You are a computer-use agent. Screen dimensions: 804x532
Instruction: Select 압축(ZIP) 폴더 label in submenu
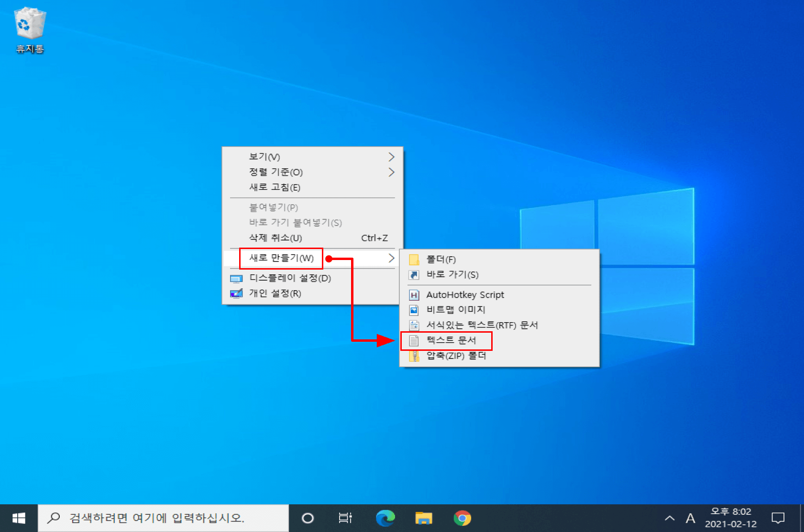click(x=456, y=356)
